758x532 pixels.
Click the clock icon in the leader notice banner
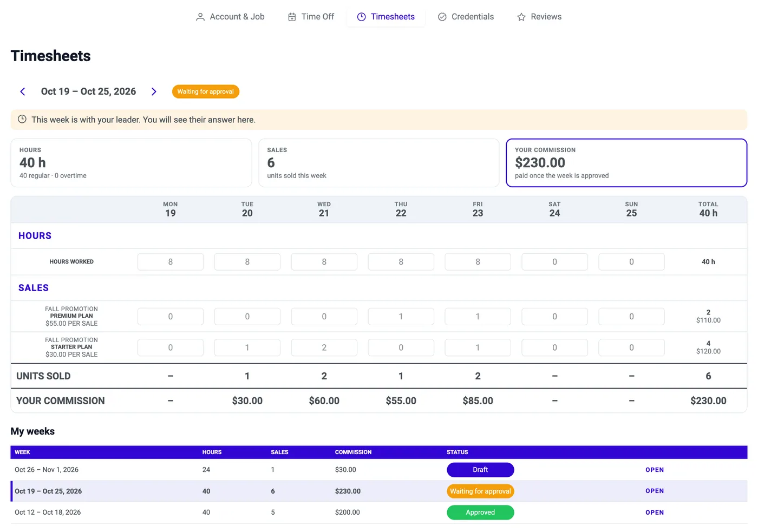click(x=22, y=119)
